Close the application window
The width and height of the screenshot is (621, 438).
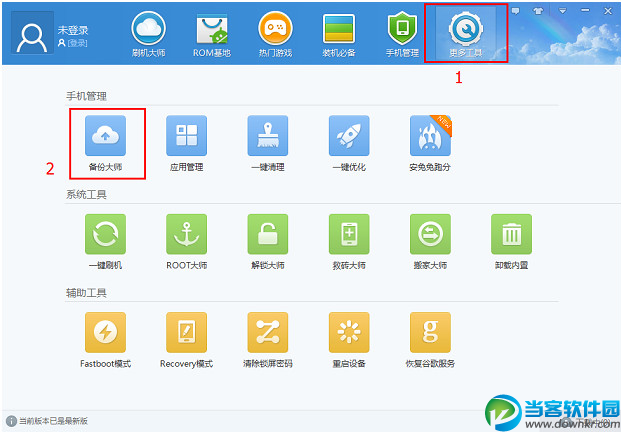[608, 11]
